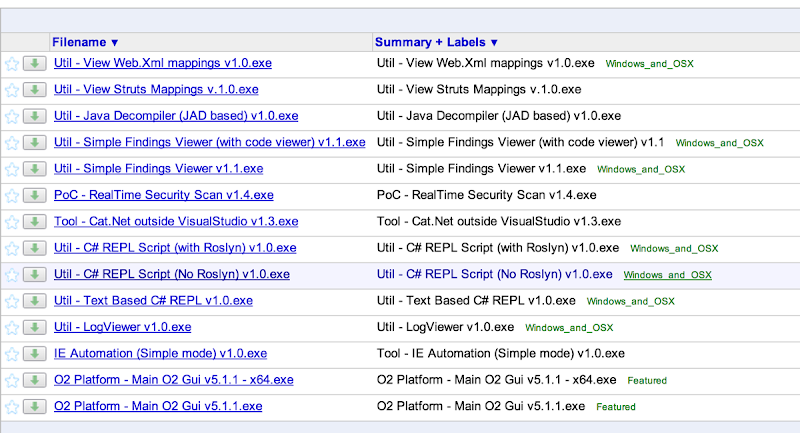
Task: Click Windows_and_OSX label on LogViewer row
Action: pos(569,328)
